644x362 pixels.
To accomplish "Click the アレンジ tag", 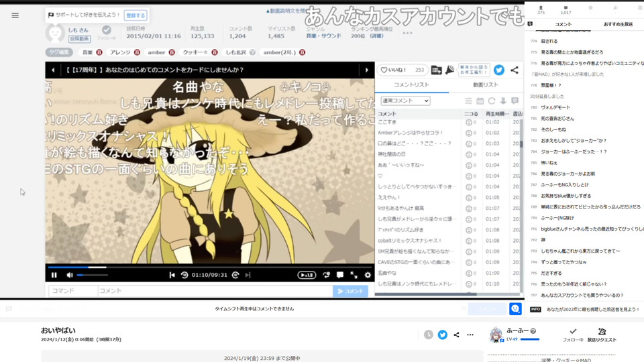I will [120, 52].
